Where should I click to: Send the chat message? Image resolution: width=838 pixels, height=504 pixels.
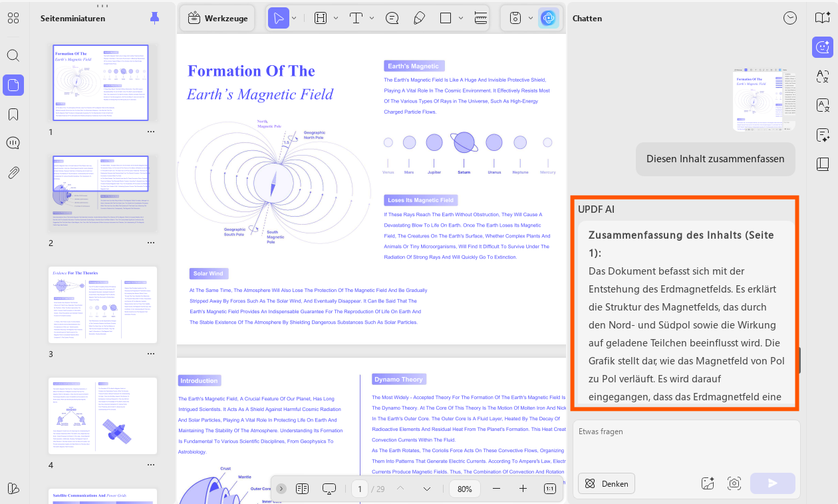coord(772,483)
